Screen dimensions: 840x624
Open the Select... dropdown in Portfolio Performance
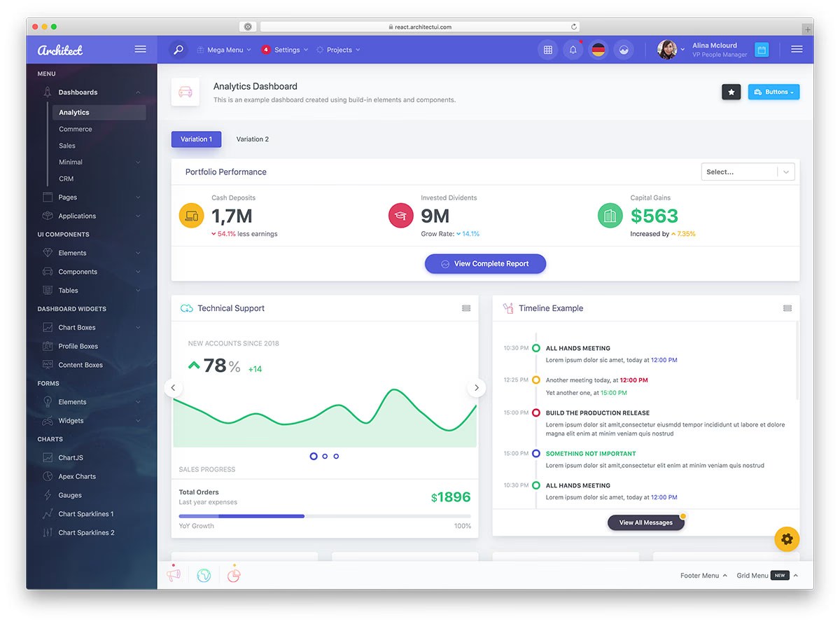tap(748, 172)
